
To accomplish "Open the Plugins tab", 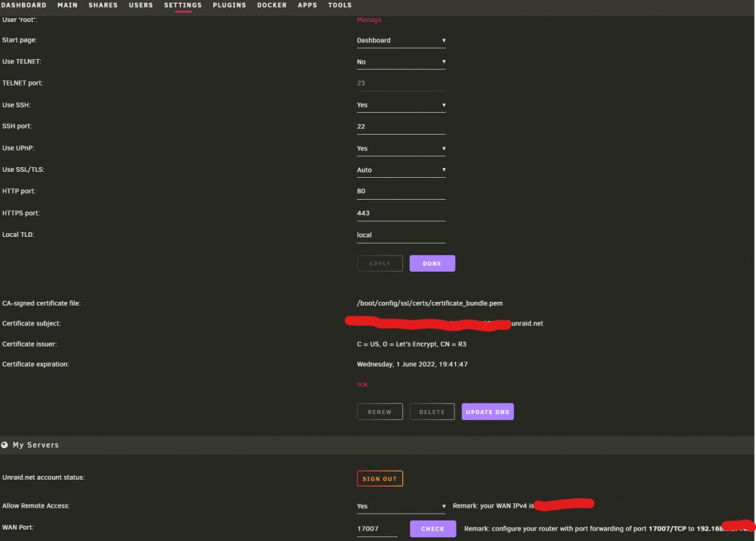I will (x=230, y=5).
